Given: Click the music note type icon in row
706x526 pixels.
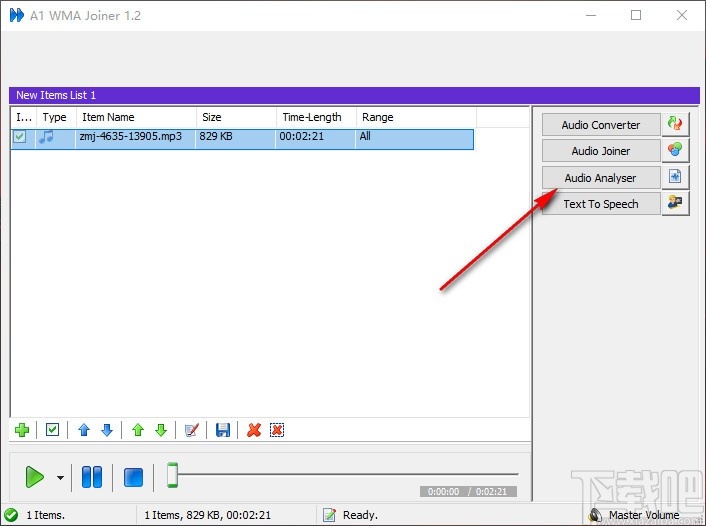Looking at the screenshot, I should click(46, 136).
